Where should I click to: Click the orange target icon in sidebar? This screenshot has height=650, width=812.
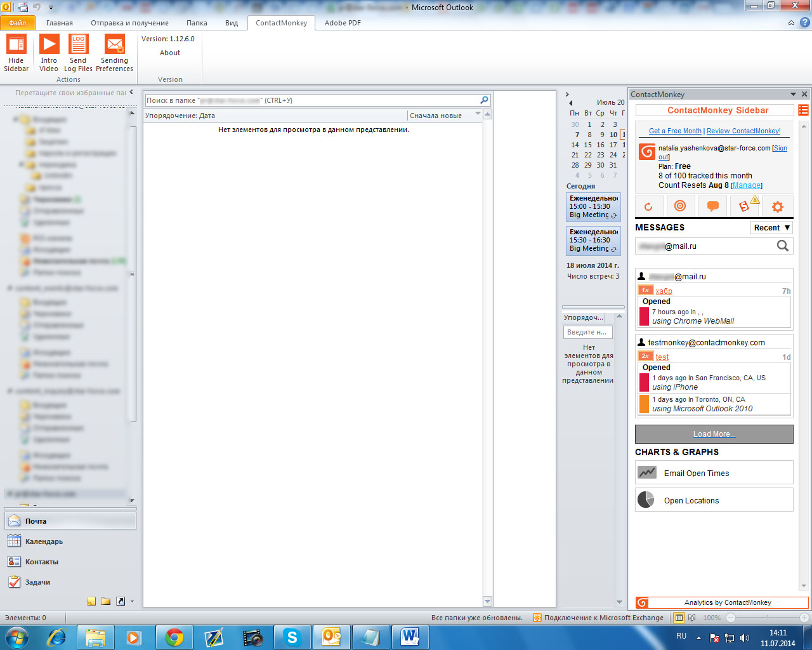tap(680, 206)
